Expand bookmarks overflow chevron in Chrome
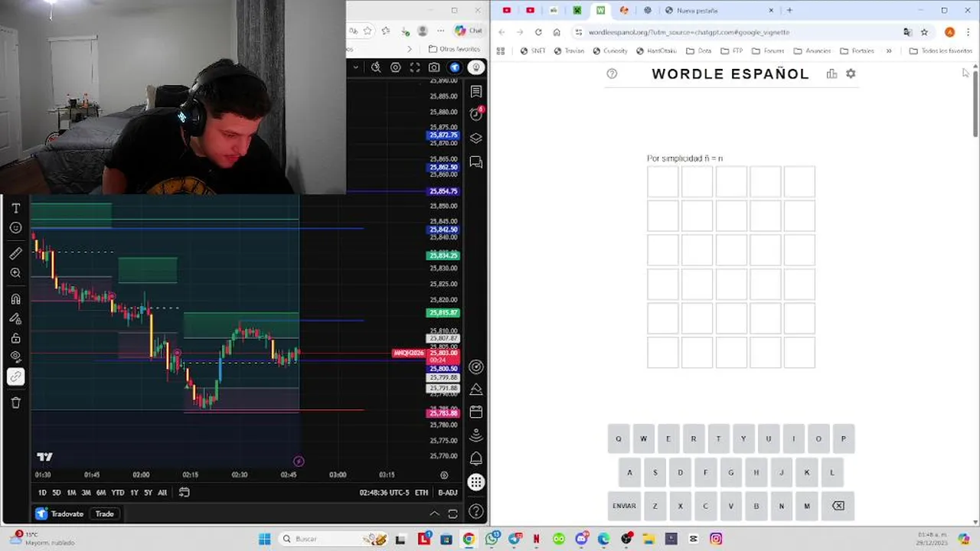The height and width of the screenshot is (551, 980). [x=889, y=51]
